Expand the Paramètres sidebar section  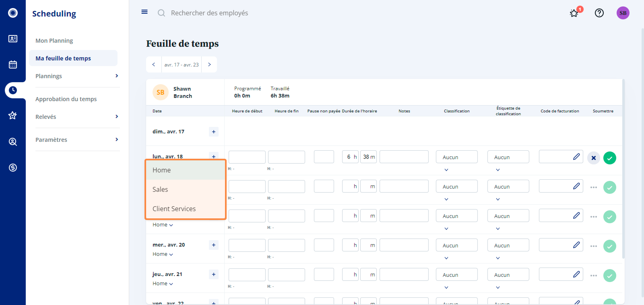click(77, 139)
